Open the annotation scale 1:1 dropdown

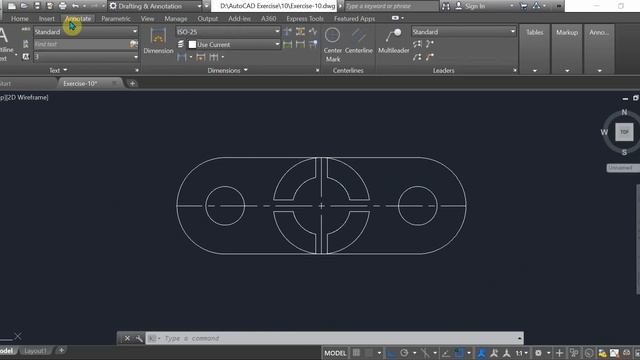point(521,353)
